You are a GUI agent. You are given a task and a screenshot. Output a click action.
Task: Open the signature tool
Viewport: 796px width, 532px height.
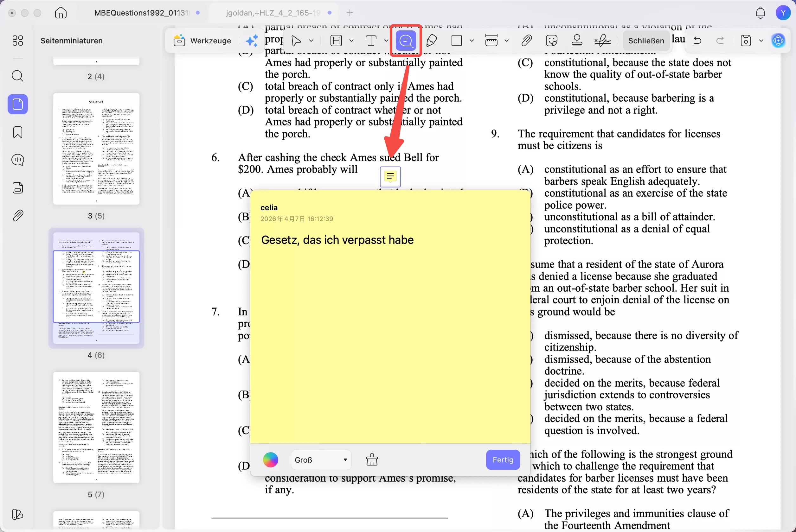602,41
